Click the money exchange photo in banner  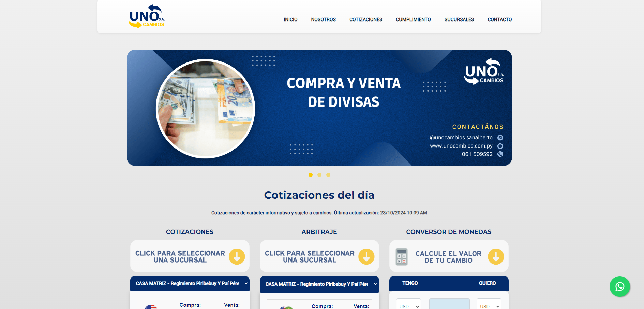pos(205,109)
